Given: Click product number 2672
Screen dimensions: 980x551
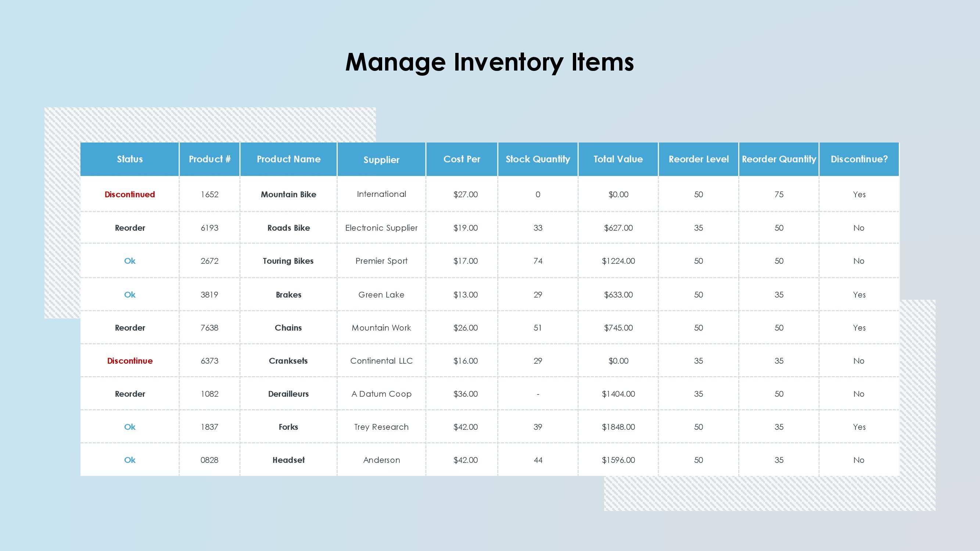Looking at the screenshot, I should coord(209,261).
